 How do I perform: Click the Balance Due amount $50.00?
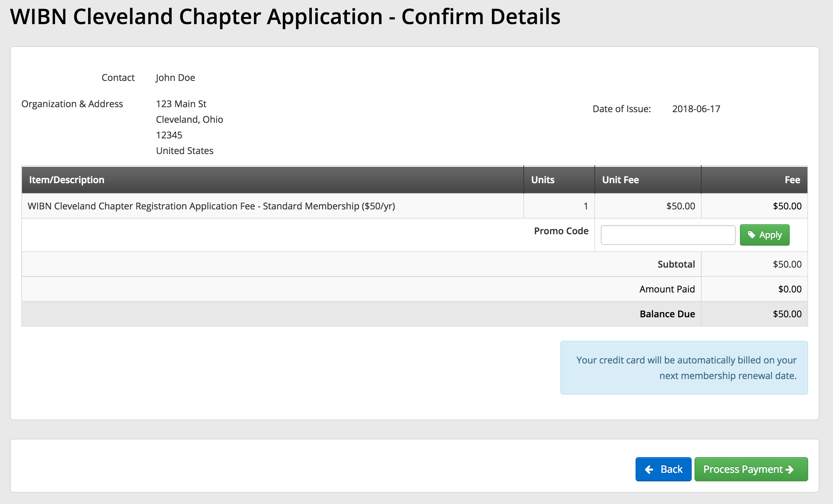(787, 314)
